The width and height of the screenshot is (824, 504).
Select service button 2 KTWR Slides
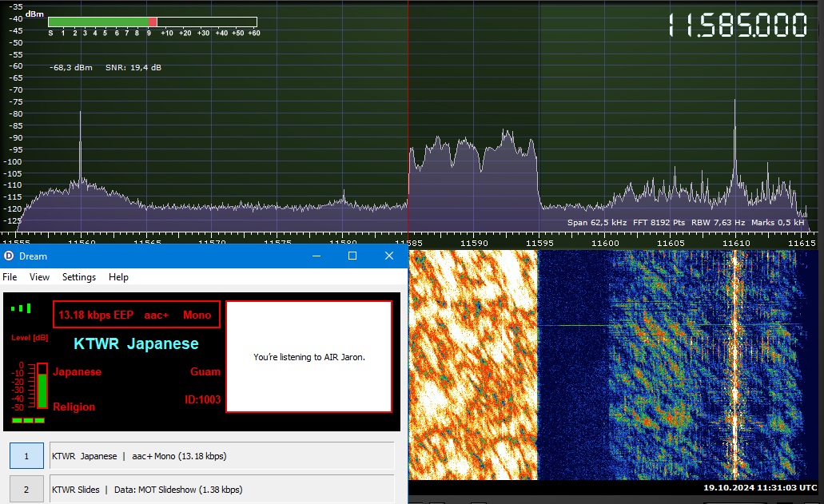pyautogui.click(x=26, y=490)
